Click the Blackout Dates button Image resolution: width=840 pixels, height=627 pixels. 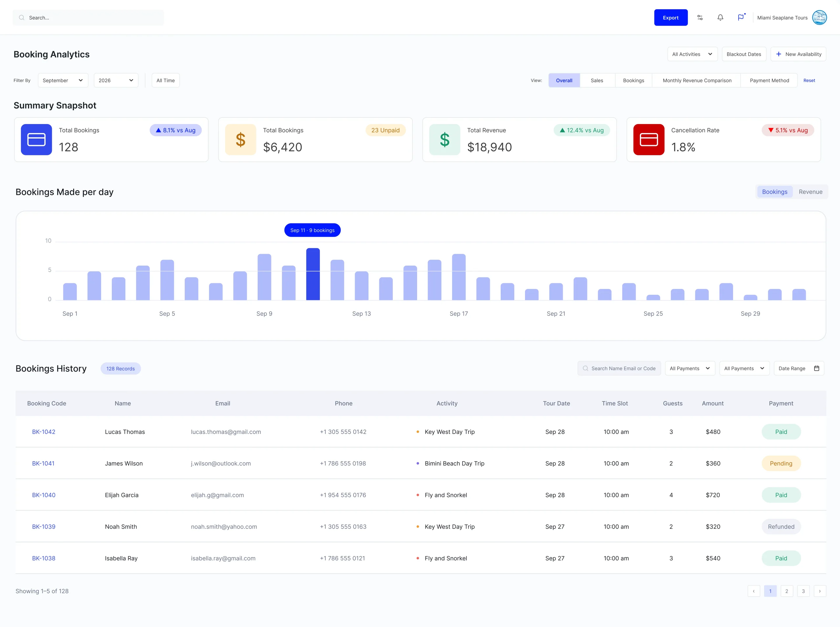coord(744,54)
